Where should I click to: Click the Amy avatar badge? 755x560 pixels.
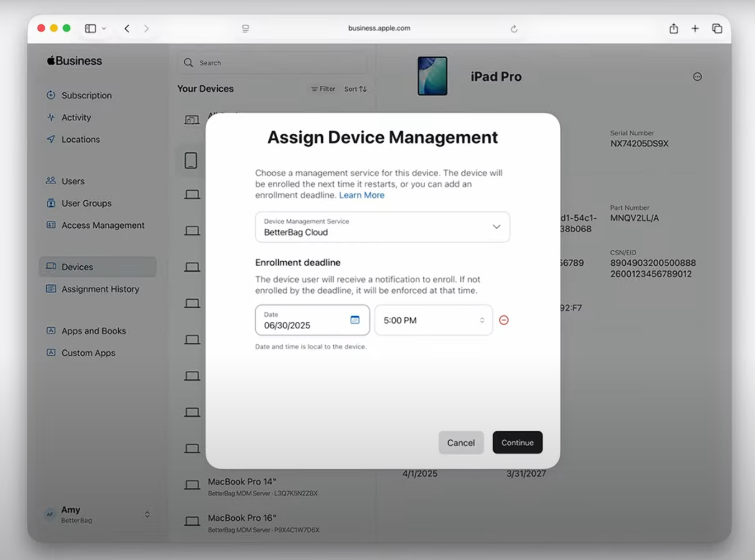click(50, 514)
